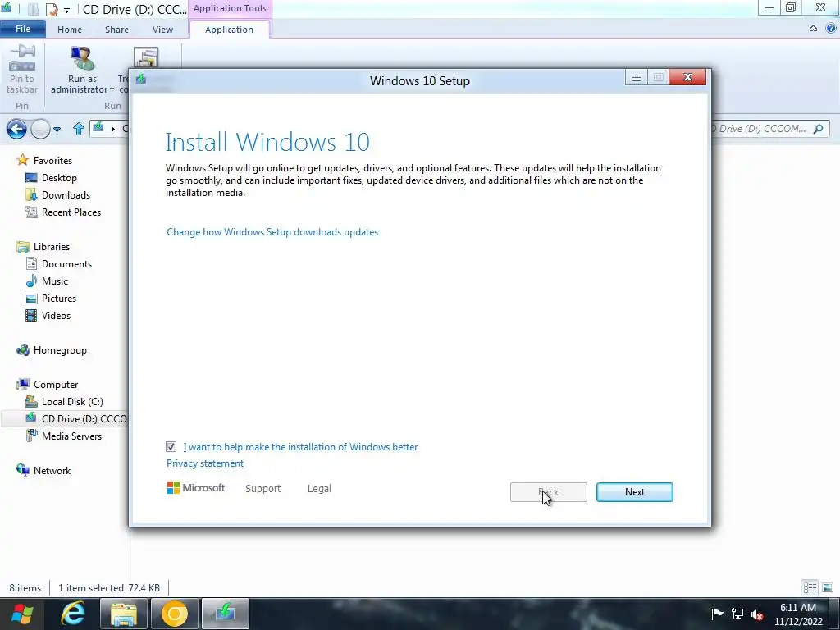
Task: Switch to details view icon in status bar
Action: (x=810, y=587)
